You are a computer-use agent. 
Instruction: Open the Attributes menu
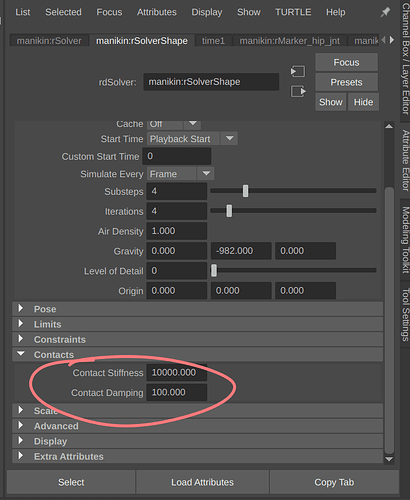[157, 12]
